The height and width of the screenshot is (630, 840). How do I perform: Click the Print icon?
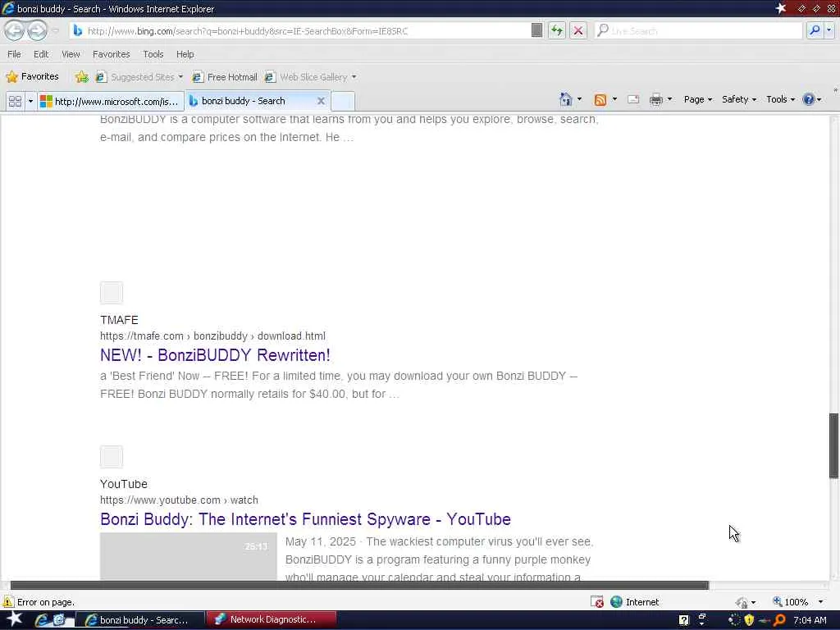coord(655,99)
